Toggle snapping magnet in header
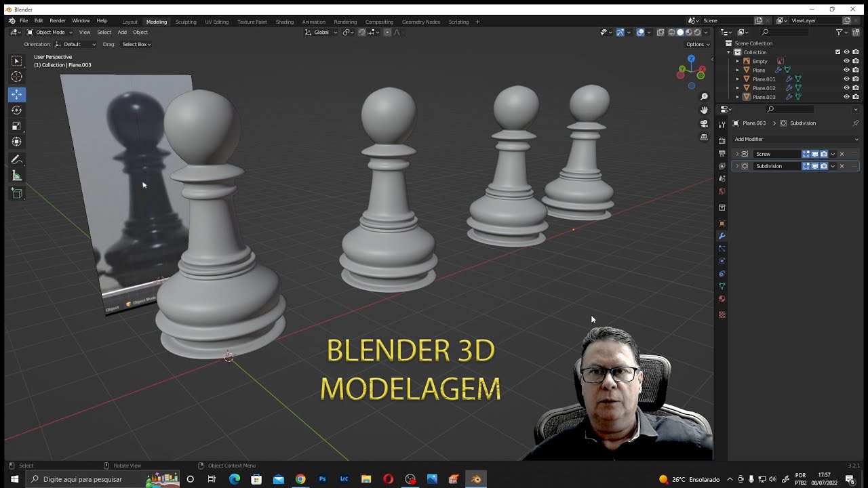868x488 pixels. (361, 33)
